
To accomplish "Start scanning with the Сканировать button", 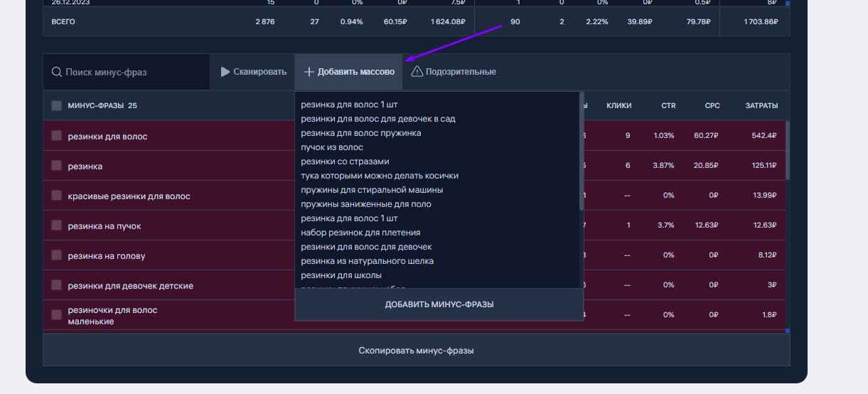I will 254,72.
